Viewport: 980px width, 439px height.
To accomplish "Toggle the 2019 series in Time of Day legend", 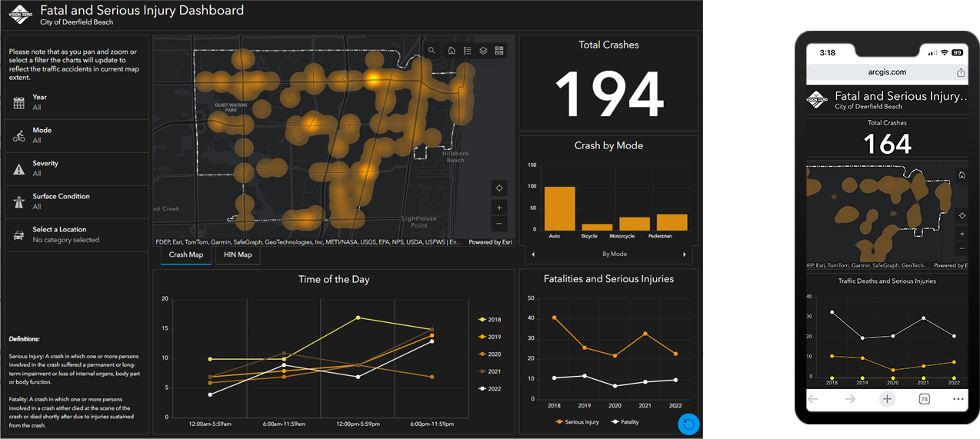I will 488,337.
